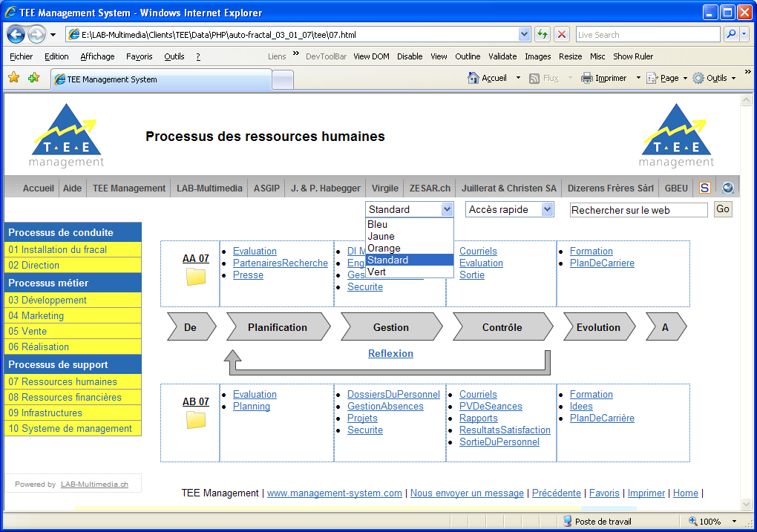Open Favorites Center star icon
The width and height of the screenshot is (757, 532).
[14, 78]
